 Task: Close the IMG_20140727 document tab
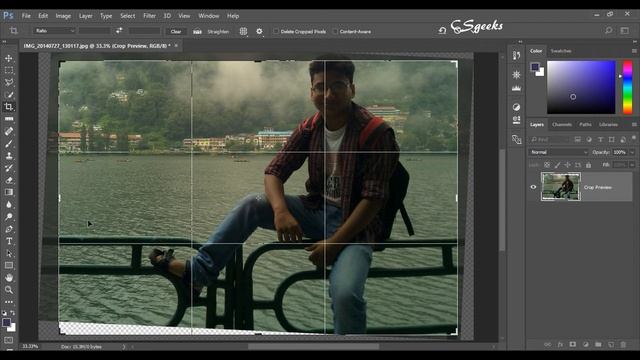(x=176, y=46)
